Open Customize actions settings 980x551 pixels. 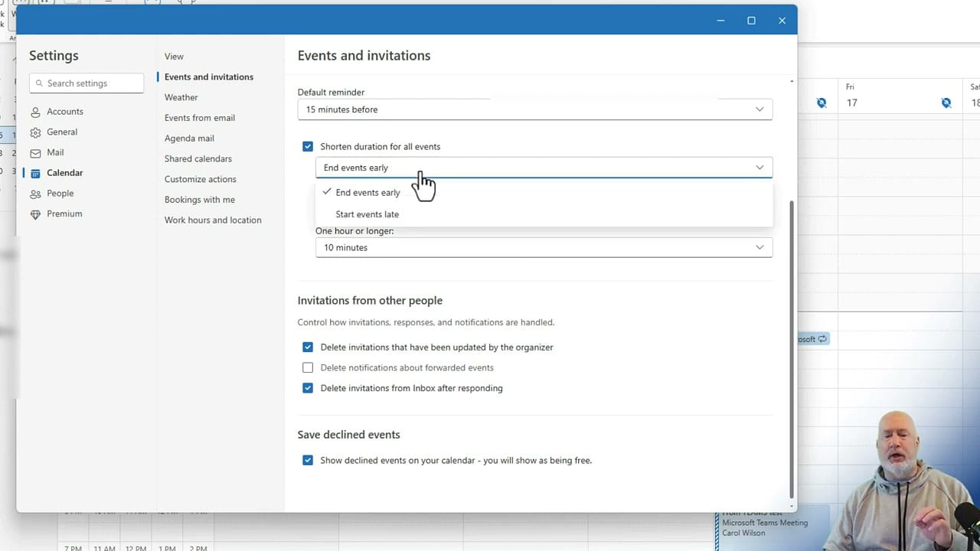pos(200,178)
